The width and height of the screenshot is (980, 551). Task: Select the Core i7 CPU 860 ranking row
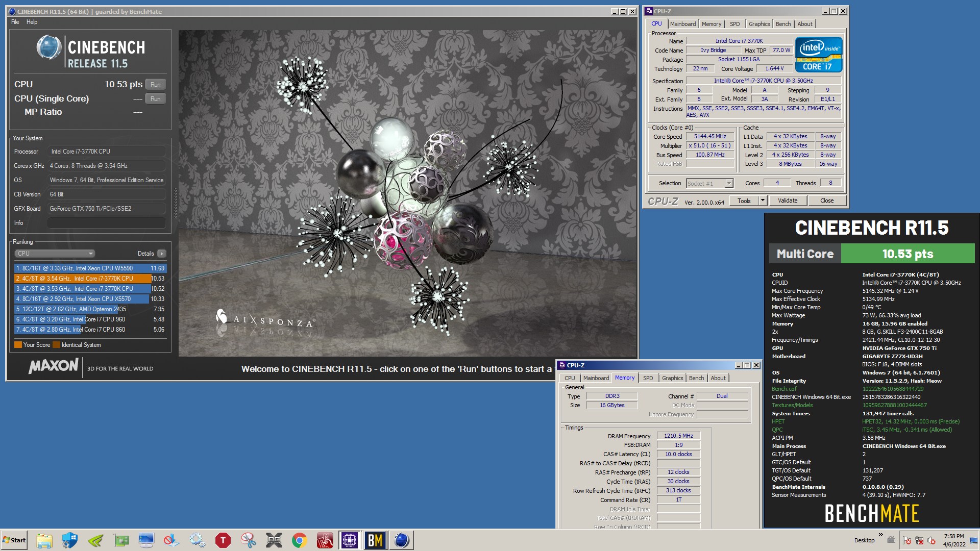point(90,330)
